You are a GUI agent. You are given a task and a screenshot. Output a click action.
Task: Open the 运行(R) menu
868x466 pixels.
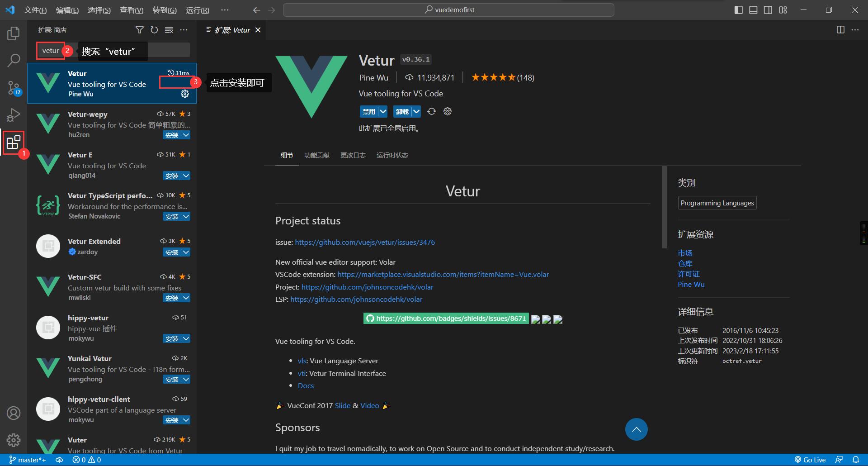click(x=198, y=10)
